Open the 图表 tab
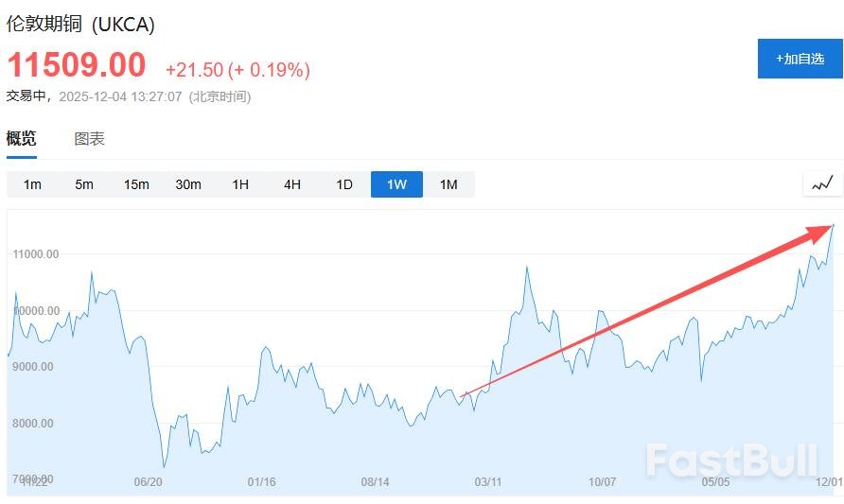 click(x=89, y=139)
